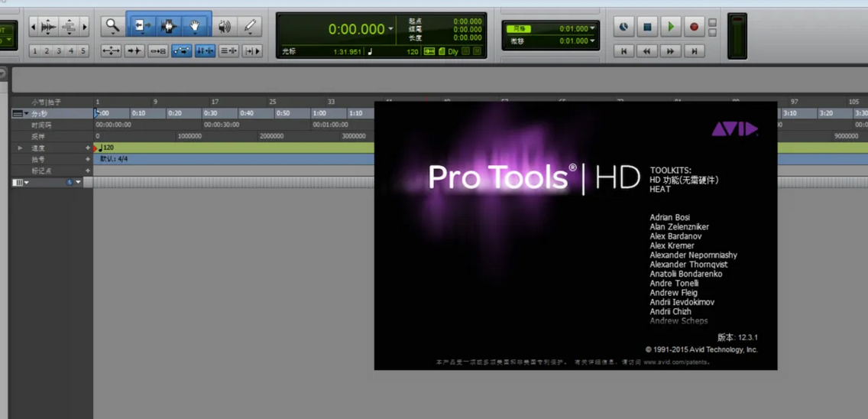Viewport: 868px width, 419px height.
Task: Click the output level meter
Action: point(737,36)
